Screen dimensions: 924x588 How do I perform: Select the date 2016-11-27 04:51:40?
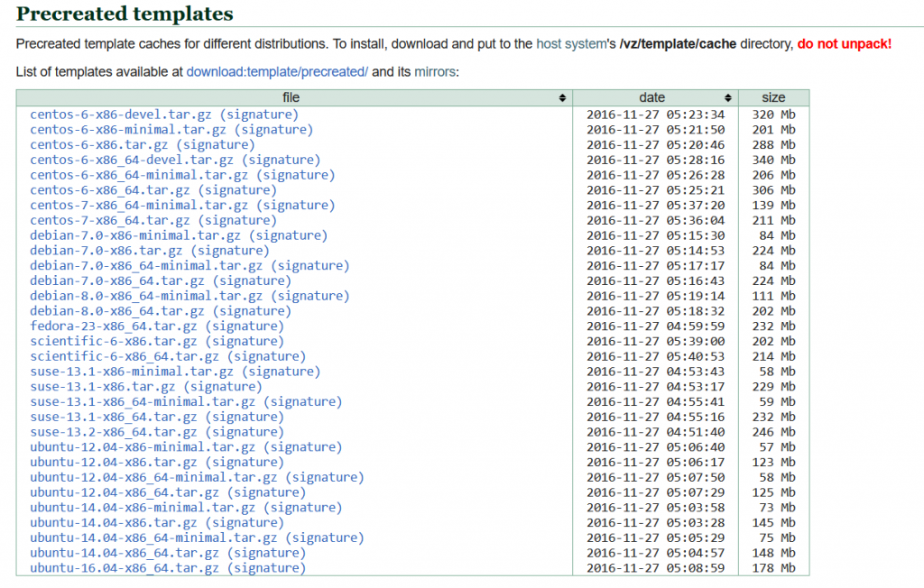click(655, 432)
